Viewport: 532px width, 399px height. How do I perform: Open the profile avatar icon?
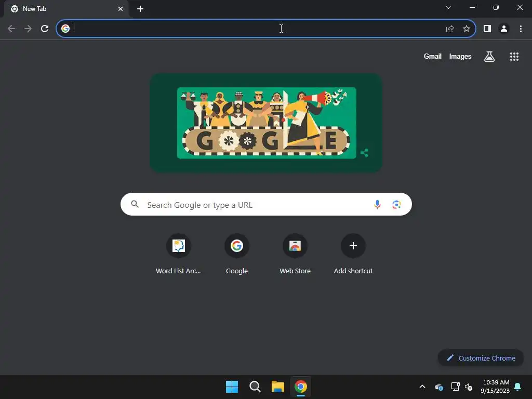coord(504,29)
